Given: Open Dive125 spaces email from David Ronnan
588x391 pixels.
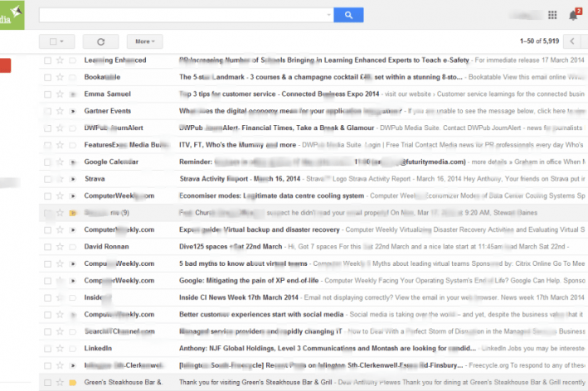Looking at the screenshot, I should pyautogui.click(x=313, y=246).
